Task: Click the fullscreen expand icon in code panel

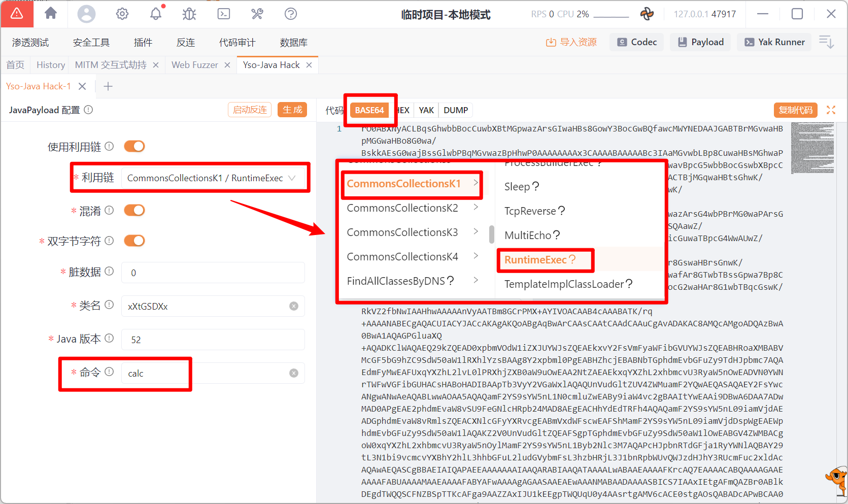Action: [831, 110]
